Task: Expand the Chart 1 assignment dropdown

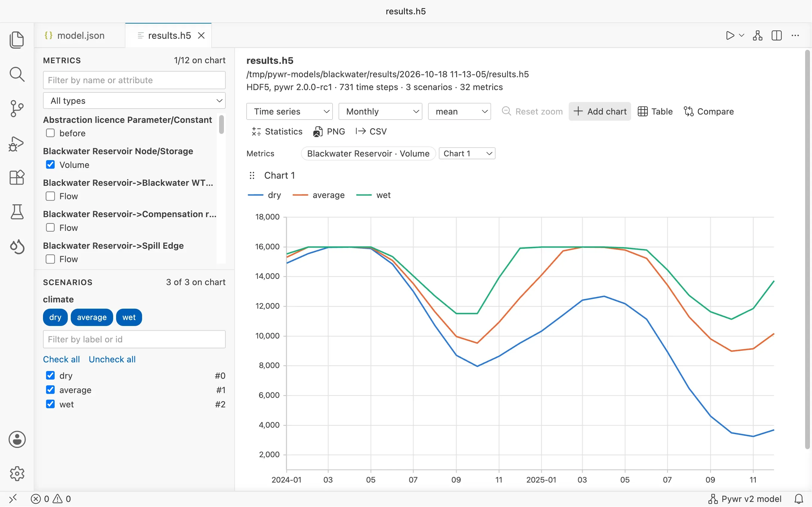Action: point(467,154)
